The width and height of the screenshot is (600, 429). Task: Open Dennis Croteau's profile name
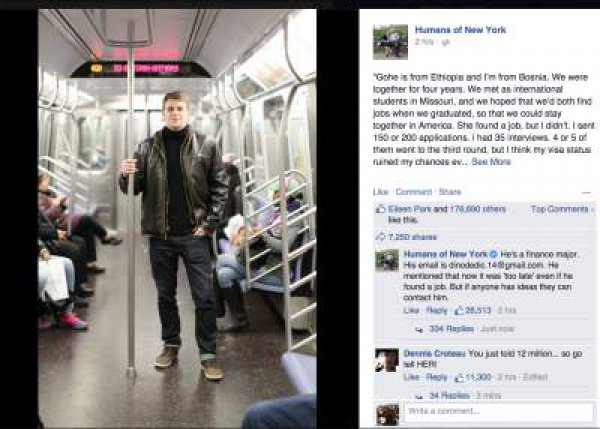[x=434, y=354]
